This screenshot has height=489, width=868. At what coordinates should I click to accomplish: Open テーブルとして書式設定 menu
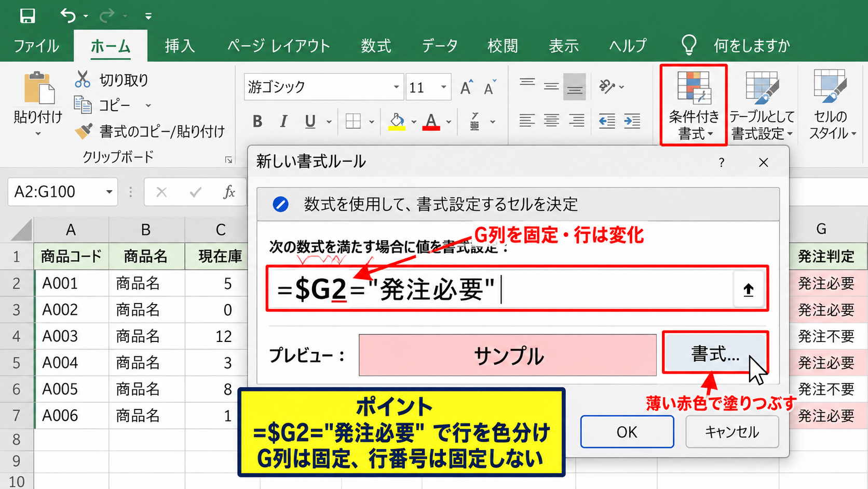(x=762, y=105)
